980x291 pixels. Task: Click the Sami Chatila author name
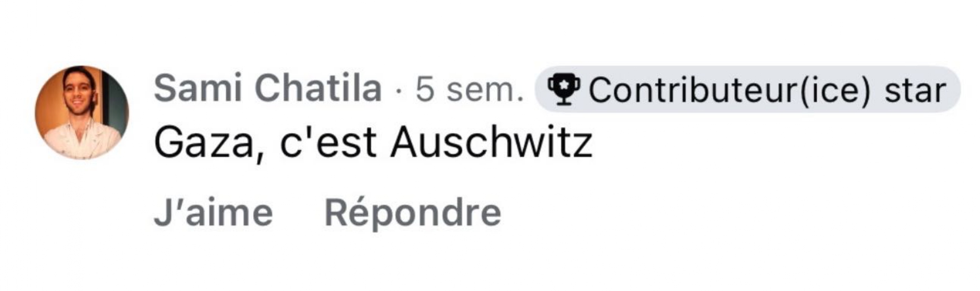(268, 89)
